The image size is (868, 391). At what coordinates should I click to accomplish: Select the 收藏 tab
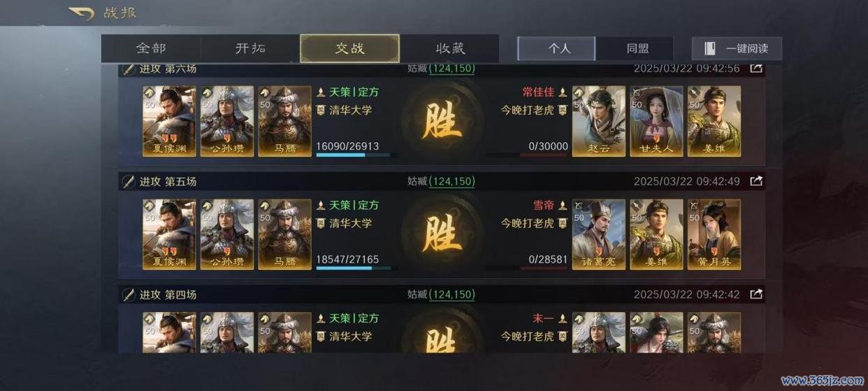tap(449, 49)
